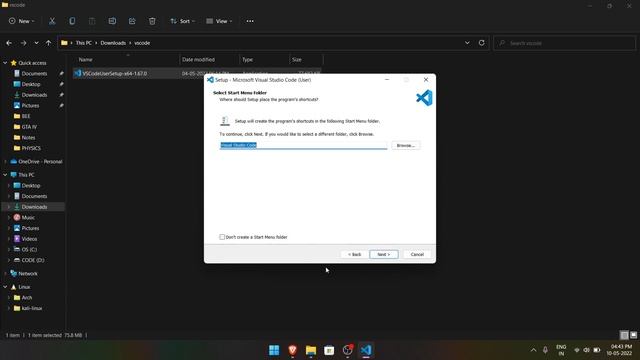This screenshot has height=360, width=640.
Task: Open the Sort dropdown menu
Action: tap(182, 21)
